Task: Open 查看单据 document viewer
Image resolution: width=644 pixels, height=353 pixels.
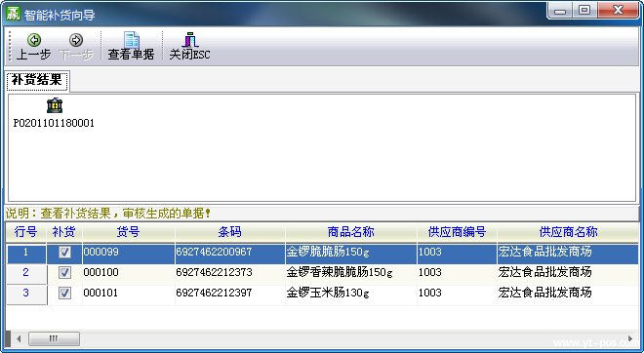Action: coord(131,47)
